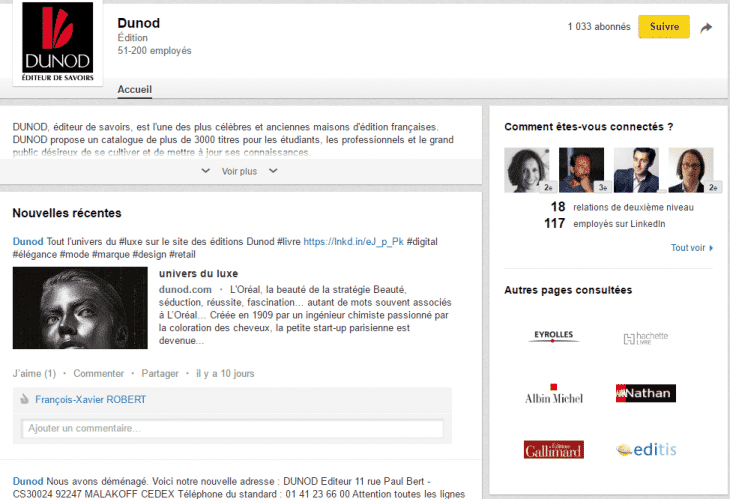Click 1 033 abonnés follower count
Viewport: 730px width, 499px height.
pos(599,27)
